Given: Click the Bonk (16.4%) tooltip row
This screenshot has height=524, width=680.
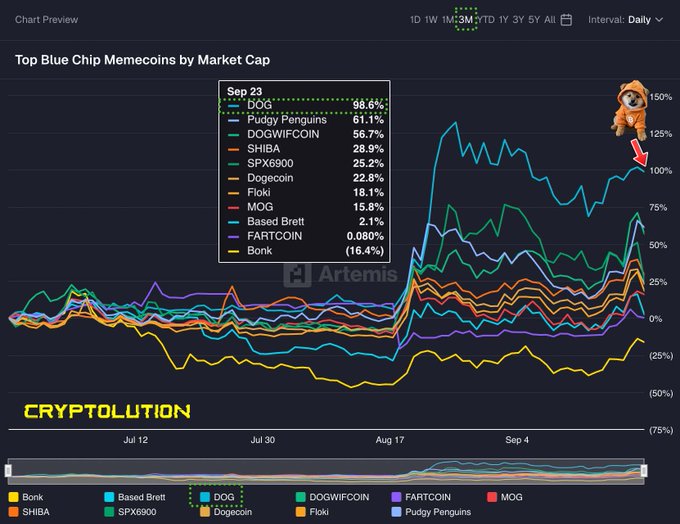Looking at the screenshot, I should click(305, 251).
